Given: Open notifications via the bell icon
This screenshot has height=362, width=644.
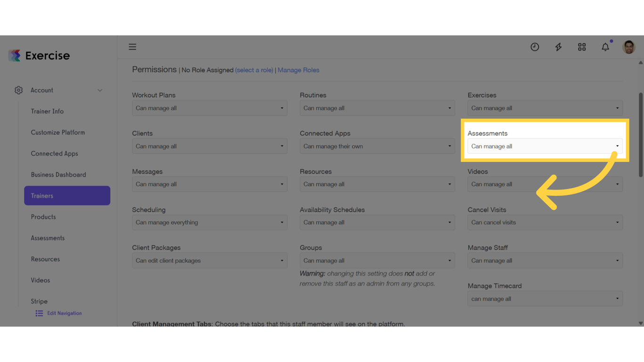Looking at the screenshot, I should 605,47.
